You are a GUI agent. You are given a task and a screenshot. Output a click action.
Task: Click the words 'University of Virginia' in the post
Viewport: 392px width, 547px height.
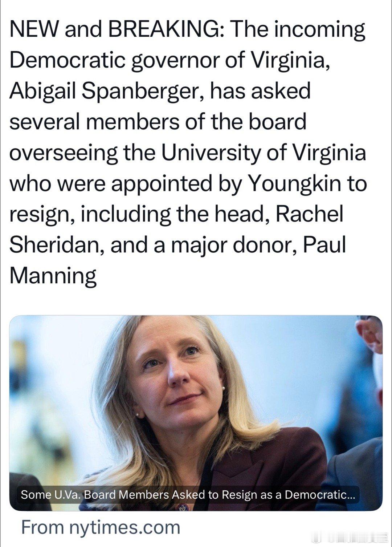click(x=264, y=153)
